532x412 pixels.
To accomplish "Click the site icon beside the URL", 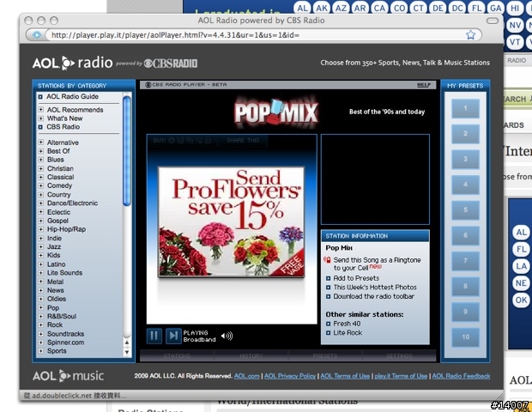I will [x=36, y=34].
